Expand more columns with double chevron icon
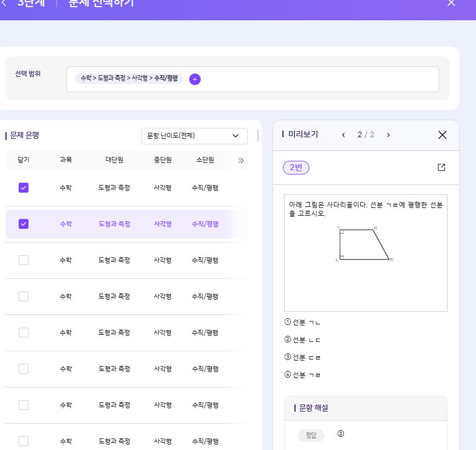 point(240,160)
